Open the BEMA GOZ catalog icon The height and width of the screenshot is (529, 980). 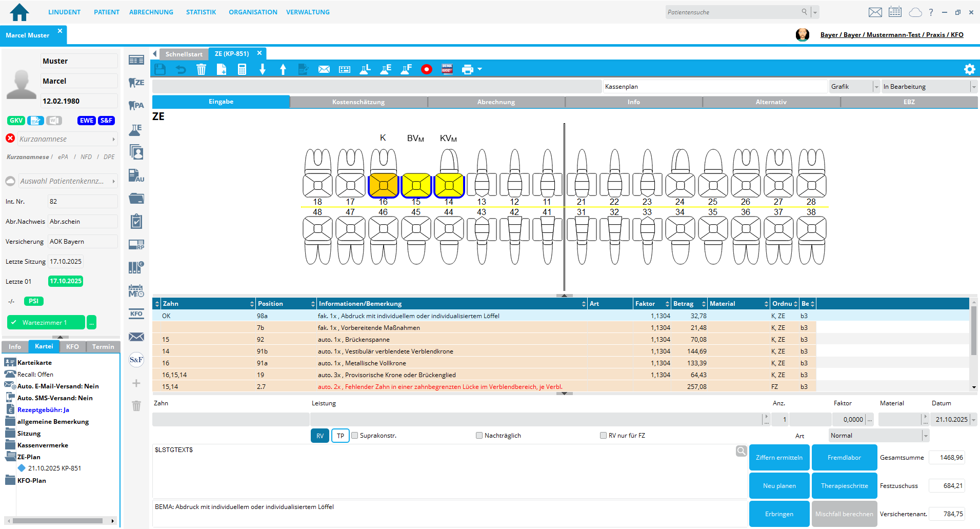pos(447,69)
